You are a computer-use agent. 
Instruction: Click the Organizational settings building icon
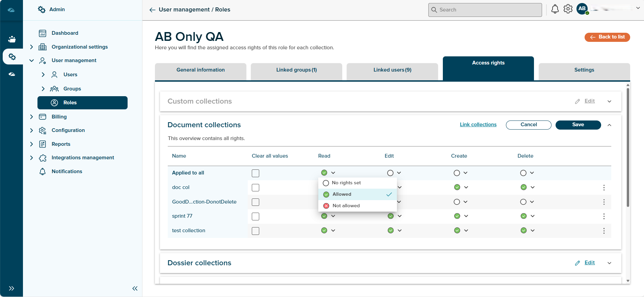[43, 47]
